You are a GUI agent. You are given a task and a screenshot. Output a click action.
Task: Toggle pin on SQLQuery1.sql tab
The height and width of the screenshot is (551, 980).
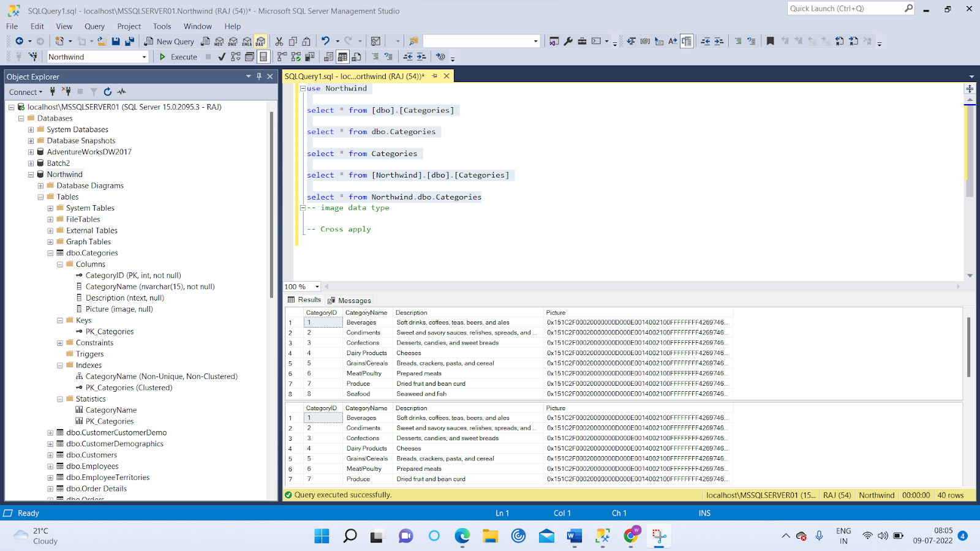point(435,76)
